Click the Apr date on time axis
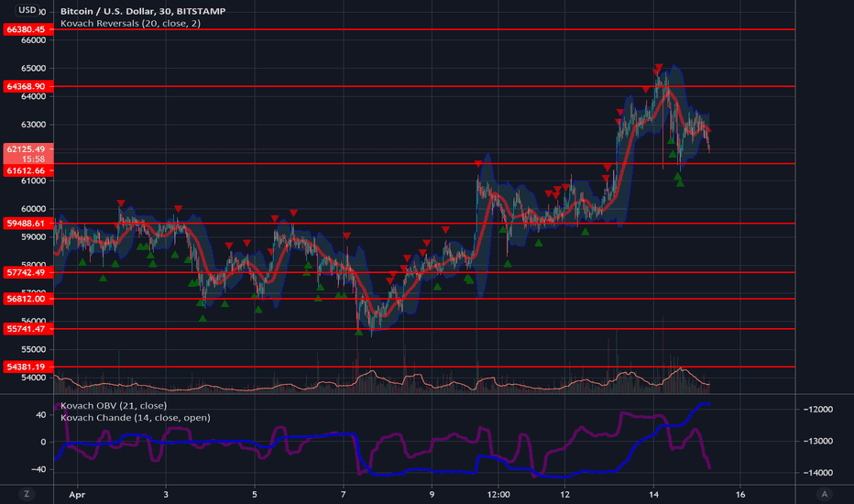The height and width of the screenshot is (504, 854). click(x=77, y=495)
